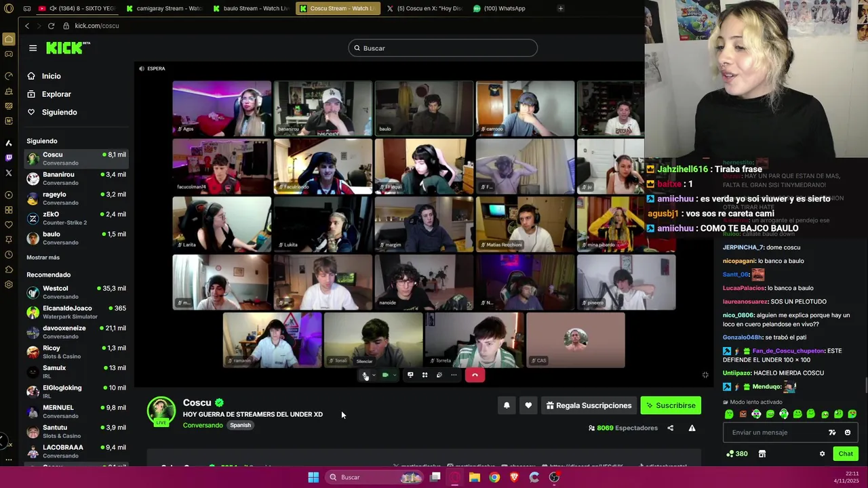868x488 pixels.
Task: Insert the first green blob emote
Action: click(729, 414)
